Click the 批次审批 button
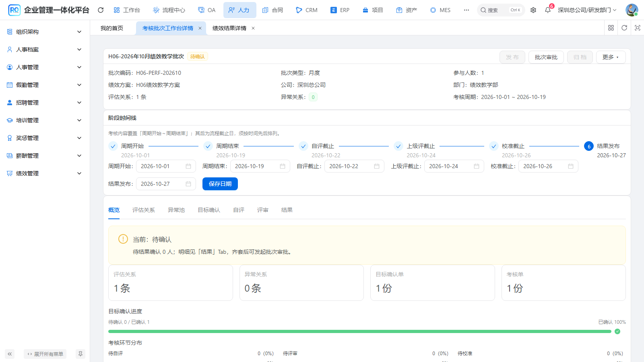644x362 pixels. click(546, 57)
